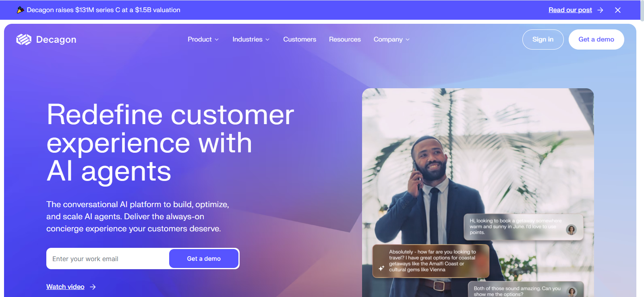
Task: Click the user avatar in first chat bubble
Action: pyautogui.click(x=571, y=230)
